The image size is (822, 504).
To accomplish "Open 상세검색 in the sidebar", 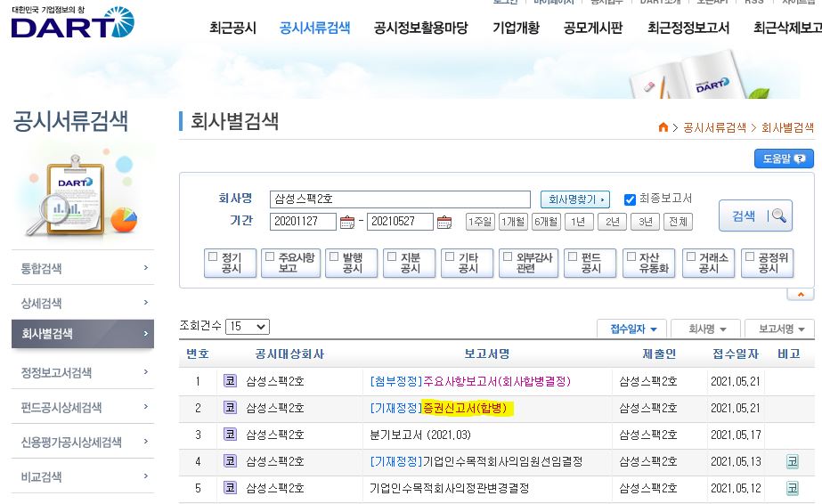I will pyautogui.click(x=83, y=303).
